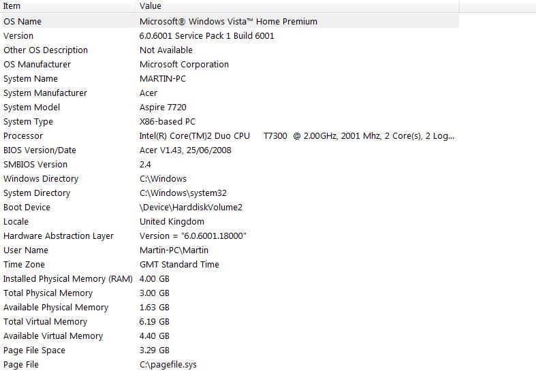Click the Item column header
Screen dimensions: 536x392
[67, 6]
